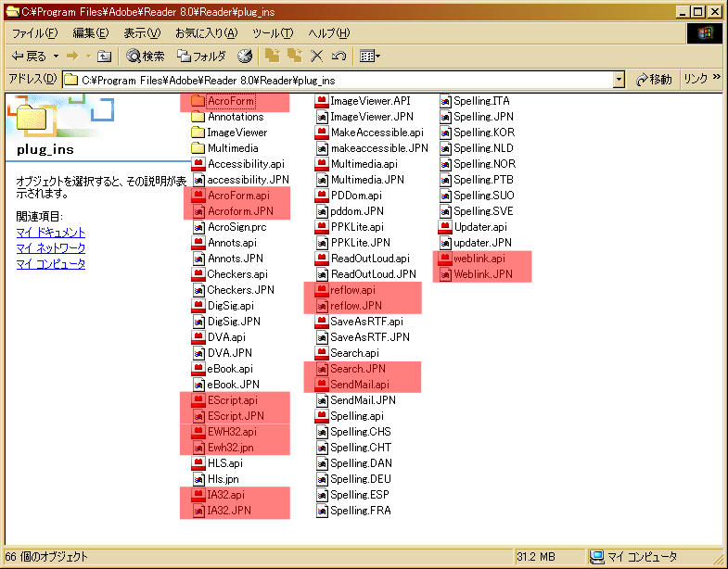Select the Annotations folder icon
Viewport: 728px width, 569px height.
198,117
